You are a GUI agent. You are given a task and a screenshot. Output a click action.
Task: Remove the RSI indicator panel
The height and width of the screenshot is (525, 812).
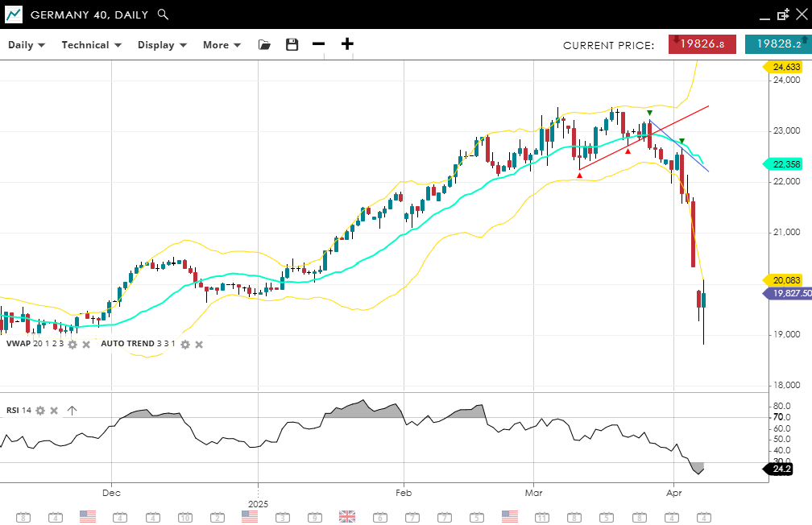tap(54, 411)
